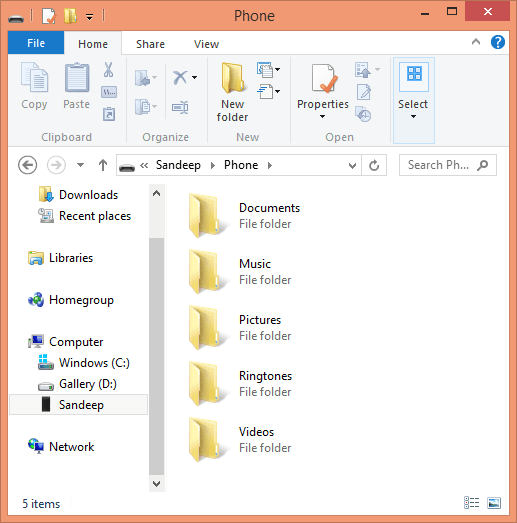The image size is (517, 523).
Task: Select the Sandeep device in sidebar
Action: pos(78,405)
